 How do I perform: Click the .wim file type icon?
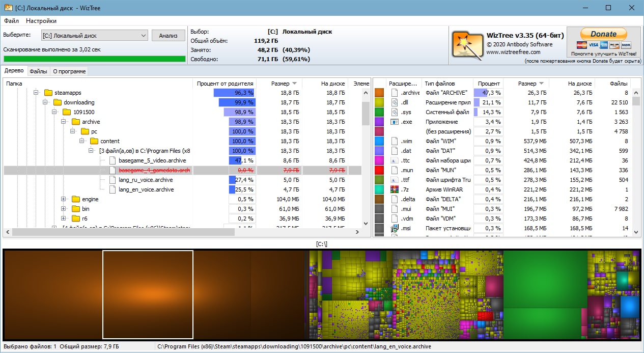click(394, 141)
